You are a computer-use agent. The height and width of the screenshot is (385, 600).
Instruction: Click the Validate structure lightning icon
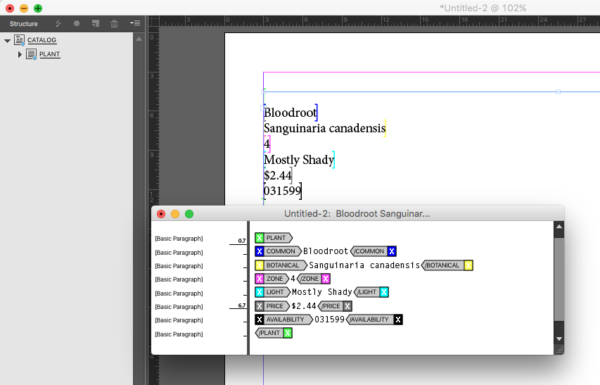pyautogui.click(x=58, y=24)
